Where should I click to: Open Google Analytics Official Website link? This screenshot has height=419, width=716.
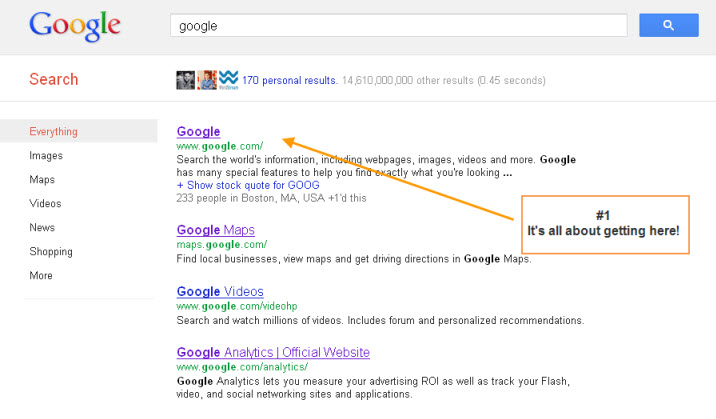(273, 352)
